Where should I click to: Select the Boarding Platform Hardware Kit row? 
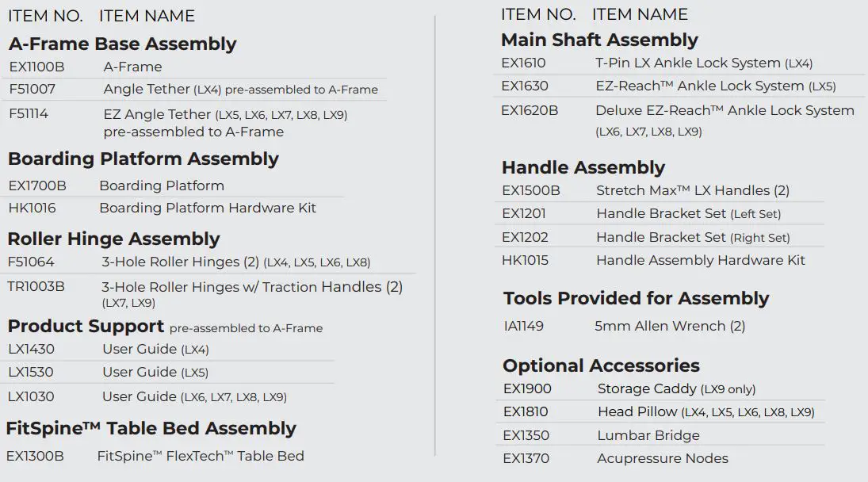tap(207, 208)
